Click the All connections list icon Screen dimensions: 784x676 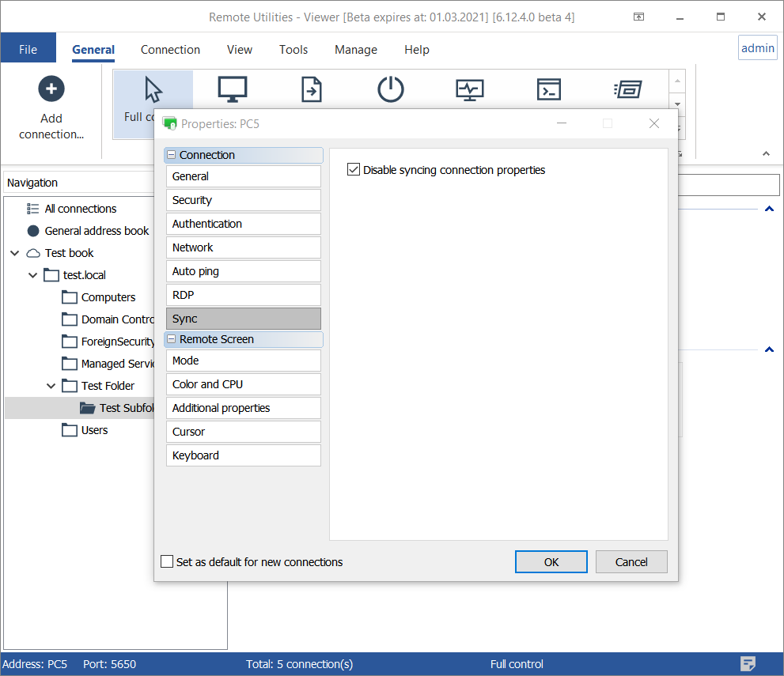[33, 209]
